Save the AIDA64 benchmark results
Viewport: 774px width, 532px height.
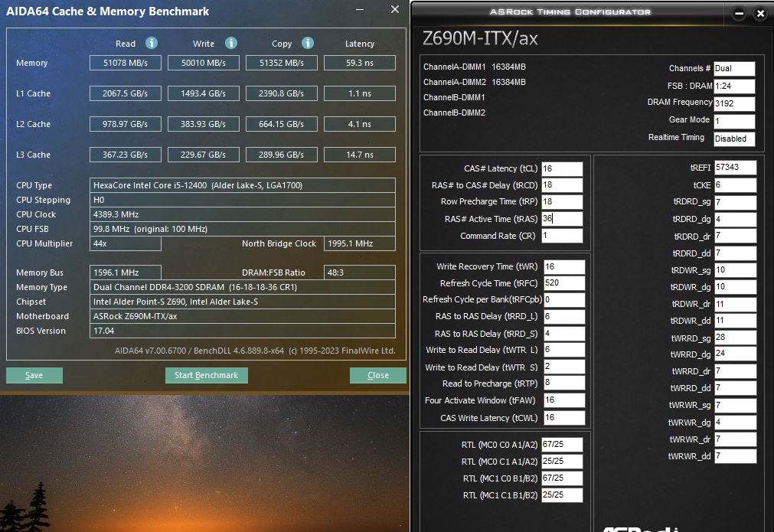[34, 375]
